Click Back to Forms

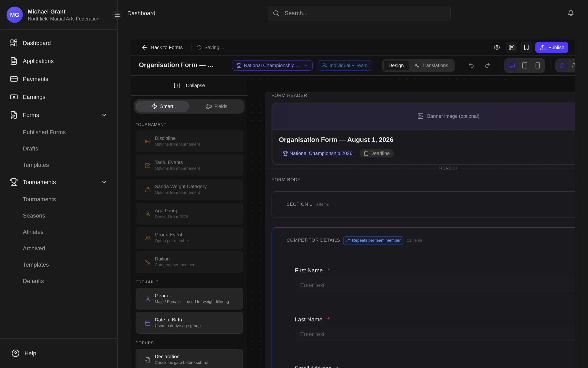(162, 47)
